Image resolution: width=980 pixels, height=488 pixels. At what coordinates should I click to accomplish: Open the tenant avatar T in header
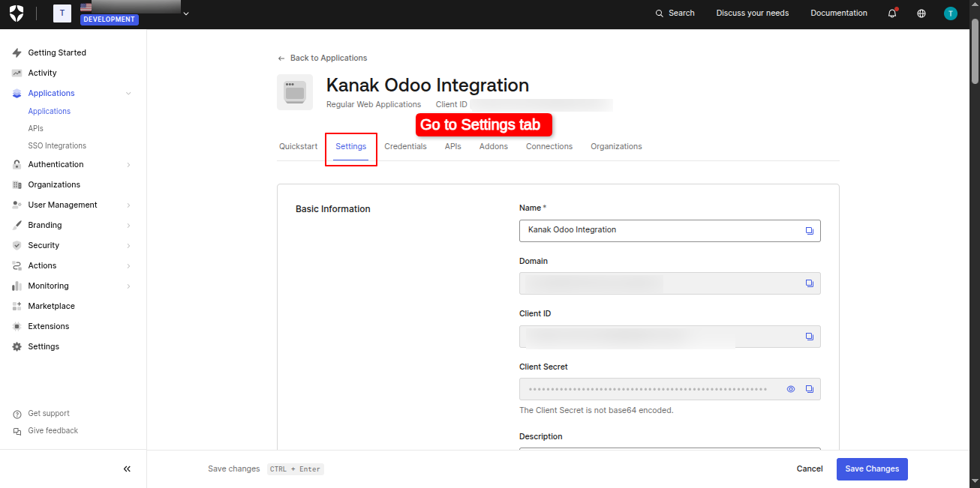[62, 13]
